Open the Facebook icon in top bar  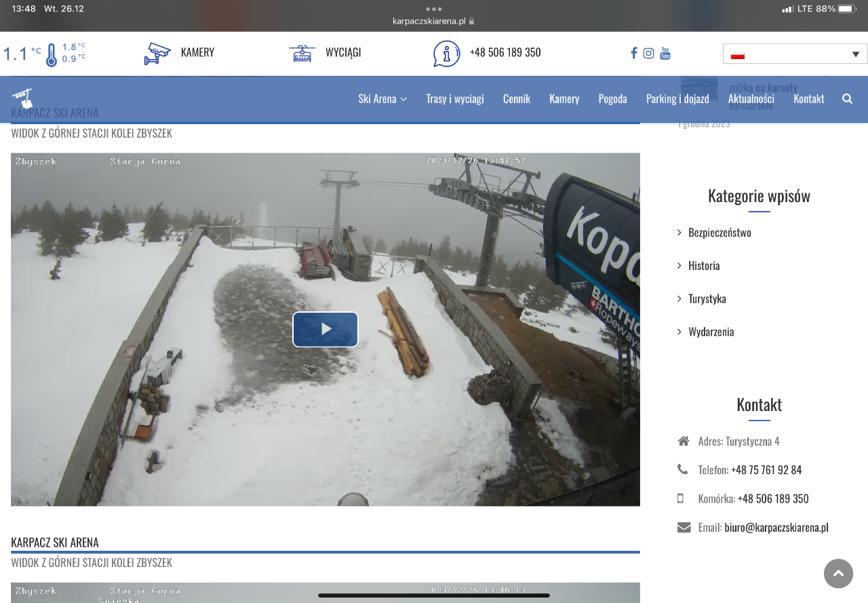pyautogui.click(x=633, y=53)
